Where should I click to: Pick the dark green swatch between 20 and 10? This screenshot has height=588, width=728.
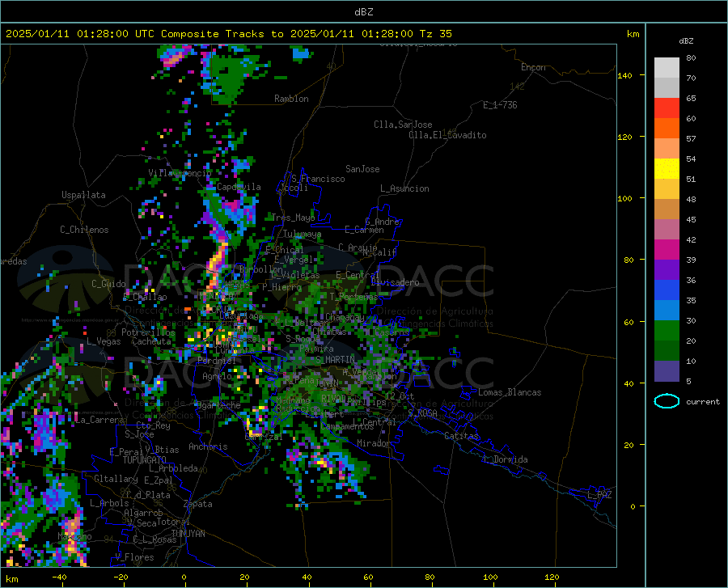[667, 351]
